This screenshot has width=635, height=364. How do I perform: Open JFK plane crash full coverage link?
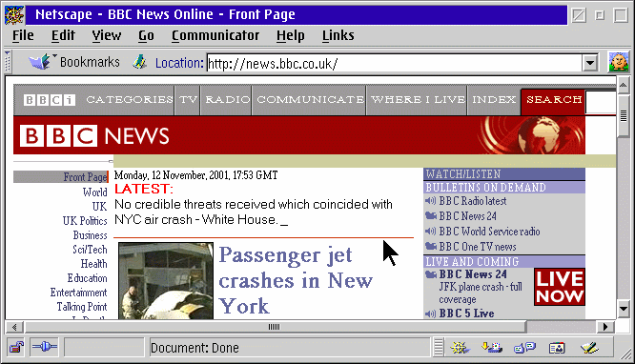click(481, 293)
